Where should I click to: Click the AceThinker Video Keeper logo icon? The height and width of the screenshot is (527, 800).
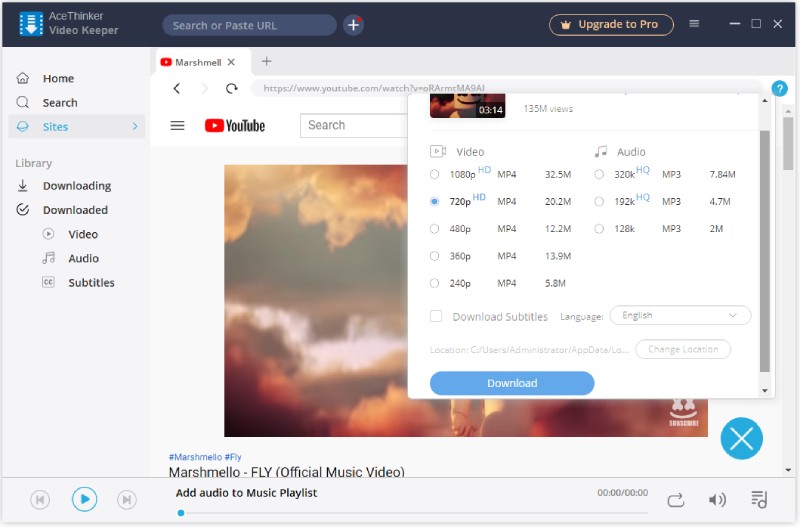[31, 24]
